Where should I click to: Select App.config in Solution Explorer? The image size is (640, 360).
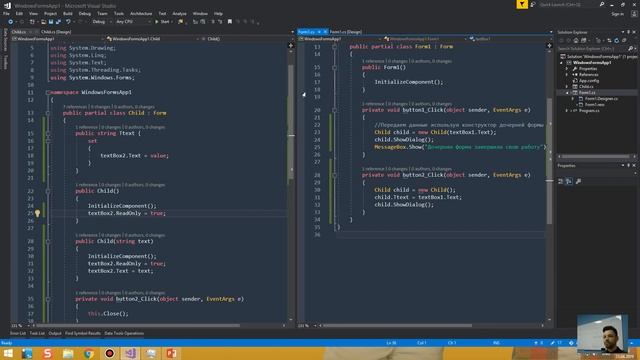589,81
